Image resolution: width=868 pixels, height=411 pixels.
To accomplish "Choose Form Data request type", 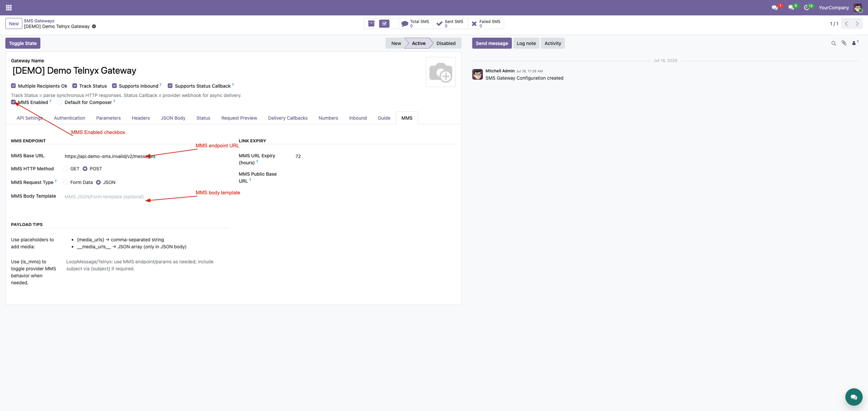I will (x=65, y=183).
